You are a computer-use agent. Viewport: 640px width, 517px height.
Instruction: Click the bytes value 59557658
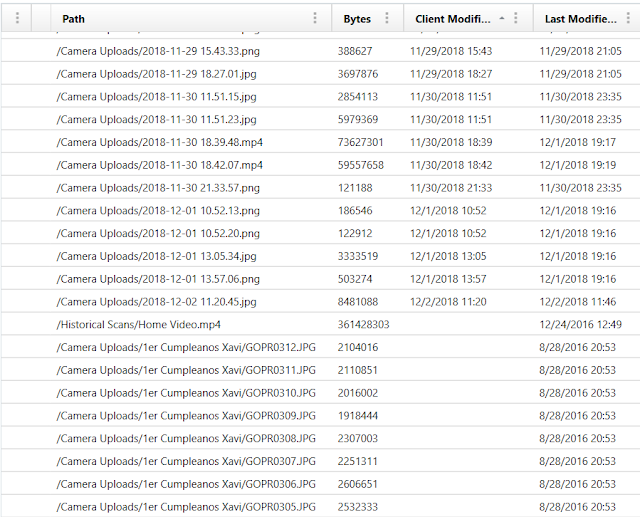[360, 165]
